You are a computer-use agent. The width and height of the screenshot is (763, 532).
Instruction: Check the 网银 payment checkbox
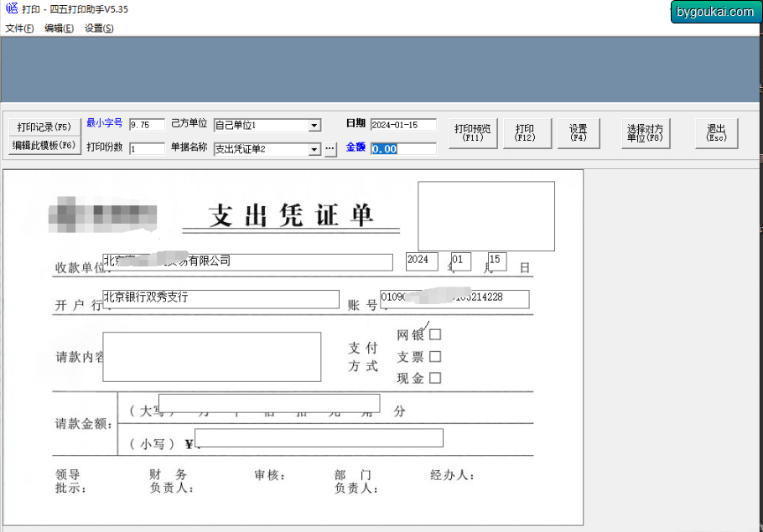435,334
